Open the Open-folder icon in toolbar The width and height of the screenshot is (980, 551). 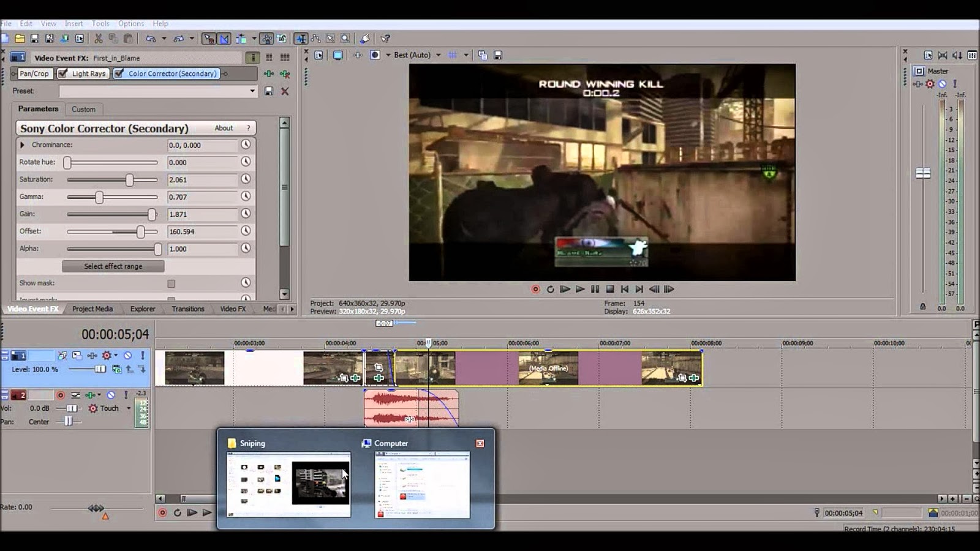pyautogui.click(x=20, y=39)
